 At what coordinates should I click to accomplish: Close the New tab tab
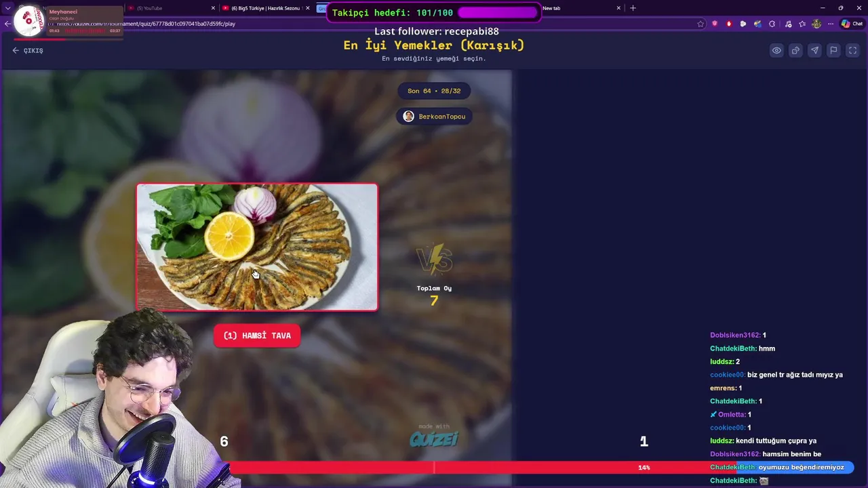[x=618, y=8]
